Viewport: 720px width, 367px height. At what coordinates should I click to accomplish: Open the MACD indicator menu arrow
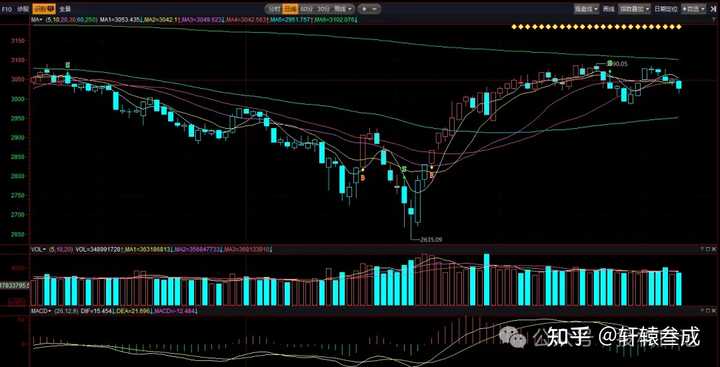point(49,312)
